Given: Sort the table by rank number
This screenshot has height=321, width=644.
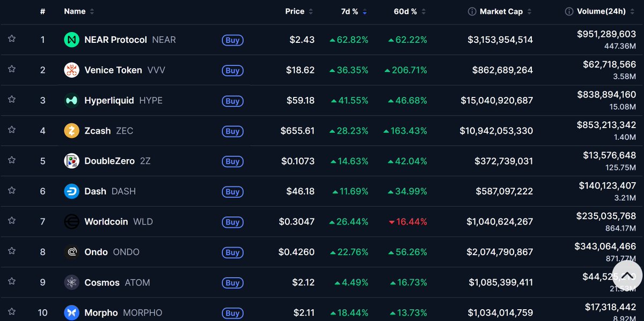Looking at the screenshot, I should click(42, 11).
